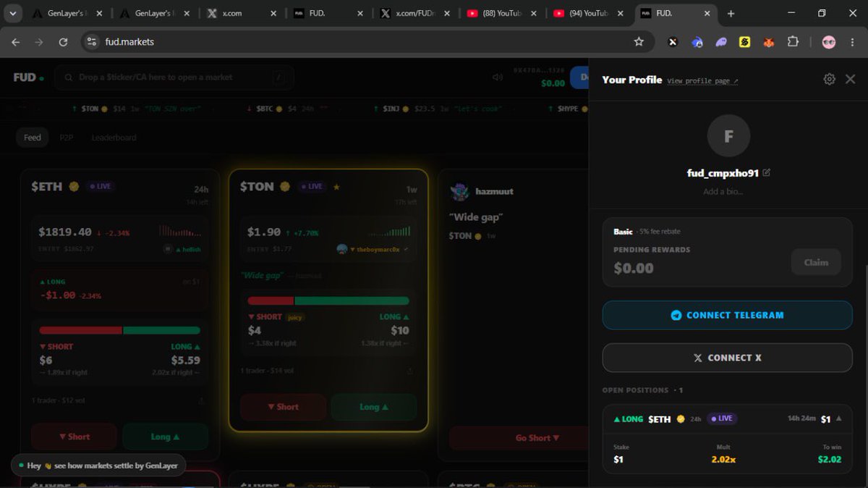Click $TON price sparkline chart
Screen dimensions: 868x488
pos(390,232)
